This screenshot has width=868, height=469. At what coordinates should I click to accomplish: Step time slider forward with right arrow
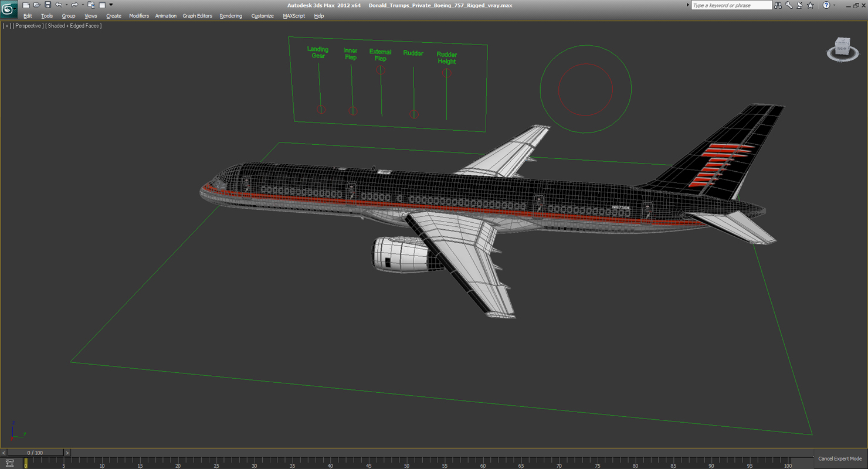[x=67, y=453]
